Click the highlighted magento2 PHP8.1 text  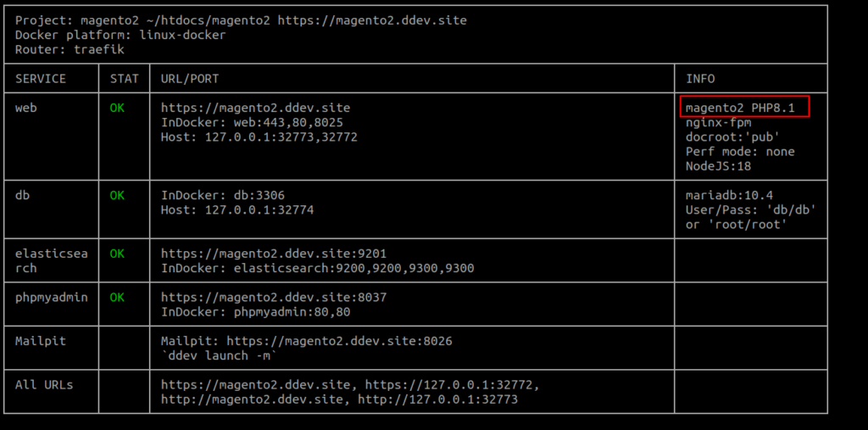pyautogui.click(x=740, y=108)
